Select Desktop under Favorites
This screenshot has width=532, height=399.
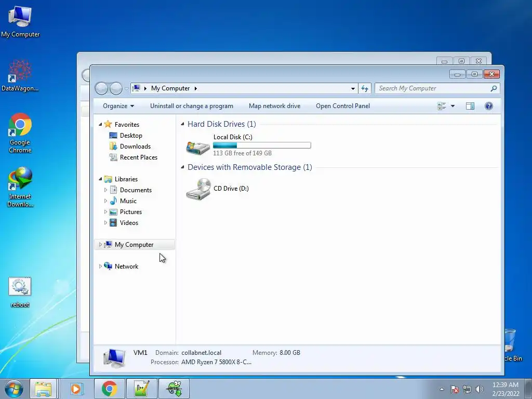[131, 136]
